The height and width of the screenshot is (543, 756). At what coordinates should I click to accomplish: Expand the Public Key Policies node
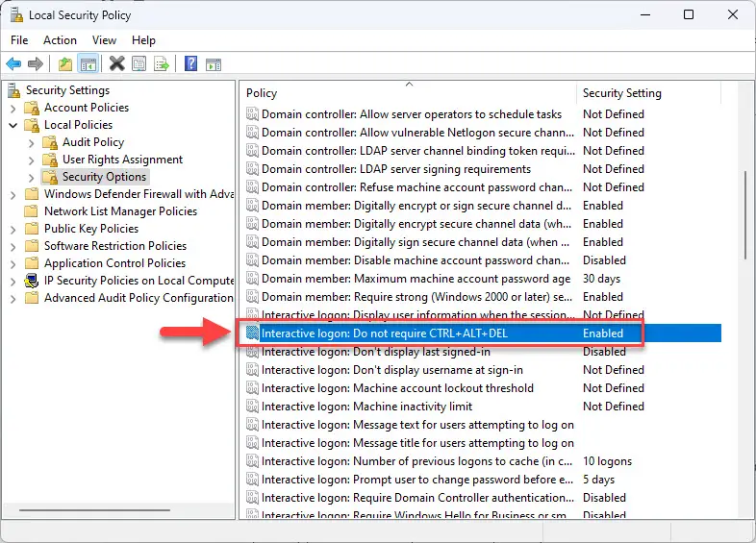[13, 229]
